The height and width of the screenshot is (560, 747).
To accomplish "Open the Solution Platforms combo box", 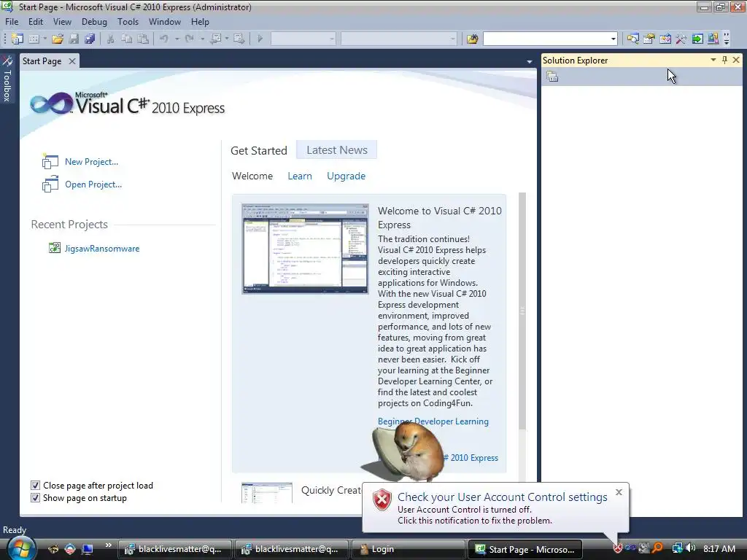I will (399, 39).
